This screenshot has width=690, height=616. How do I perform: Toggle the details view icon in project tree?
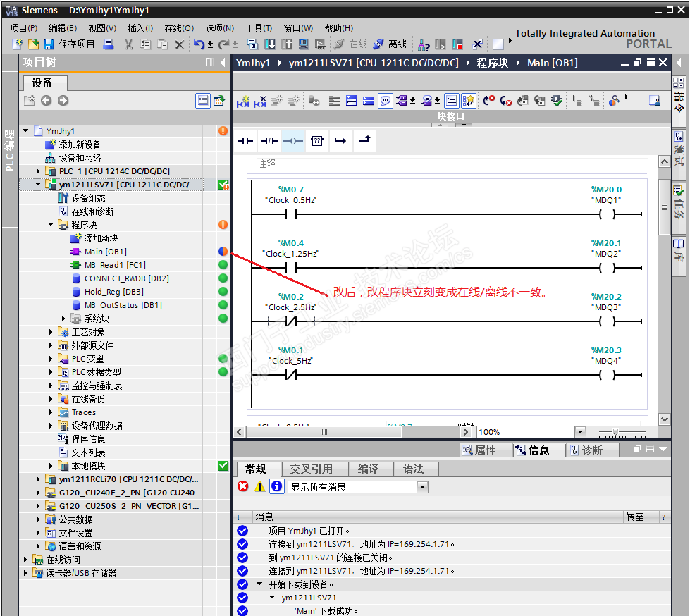(x=203, y=101)
